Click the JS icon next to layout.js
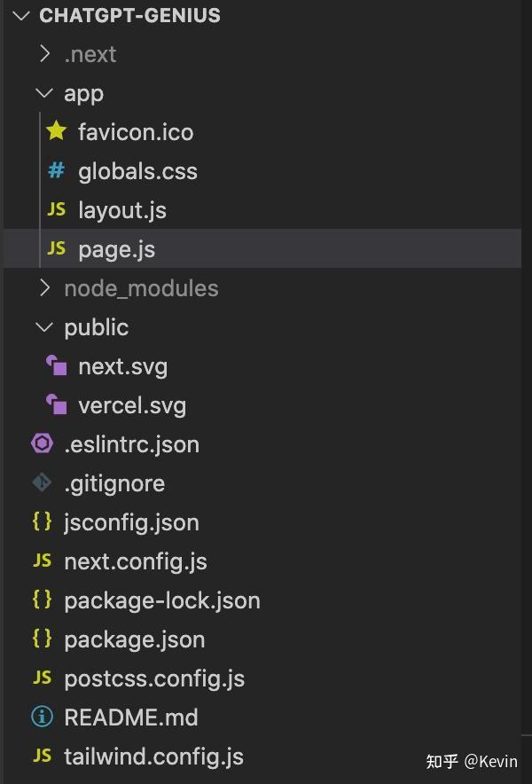532x784 pixels. [57, 210]
